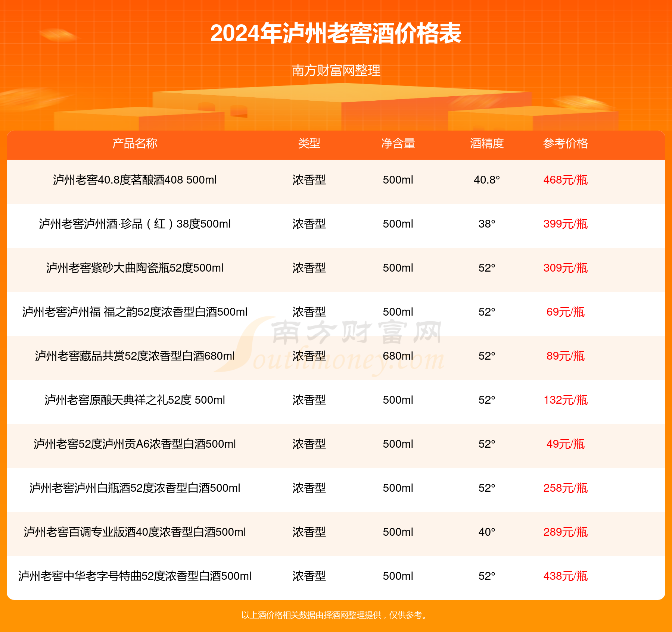Image resolution: width=672 pixels, height=632 pixels.
Task: Click the 类型 column header
Action: 309,143
